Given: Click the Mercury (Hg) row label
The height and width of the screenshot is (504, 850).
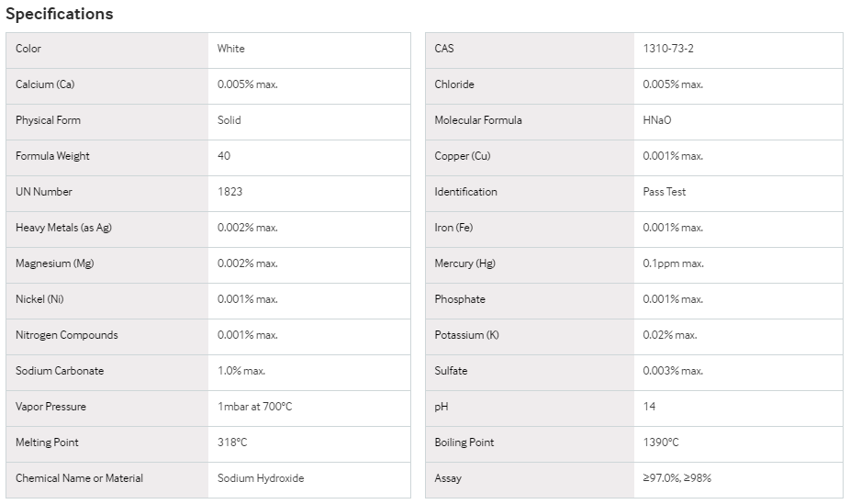Looking at the screenshot, I should (x=465, y=263).
